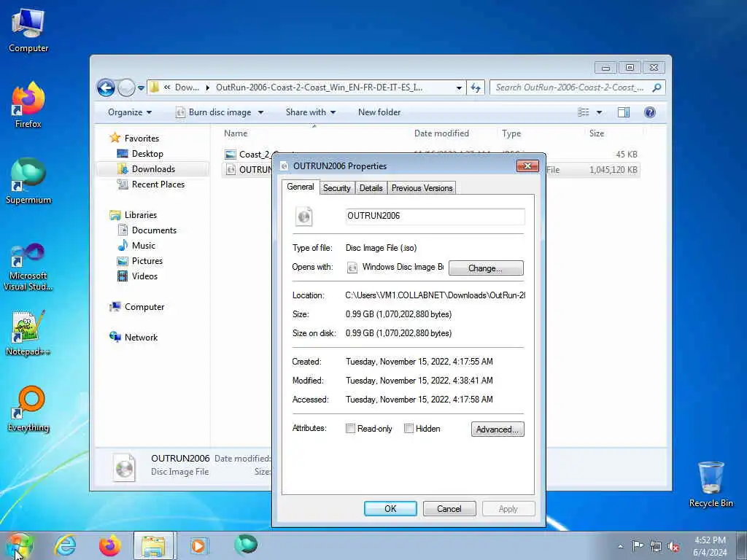This screenshot has height=560, width=747.
Task: Expand Burn disc image dropdown arrow
Action: click(x=260, y=113)
